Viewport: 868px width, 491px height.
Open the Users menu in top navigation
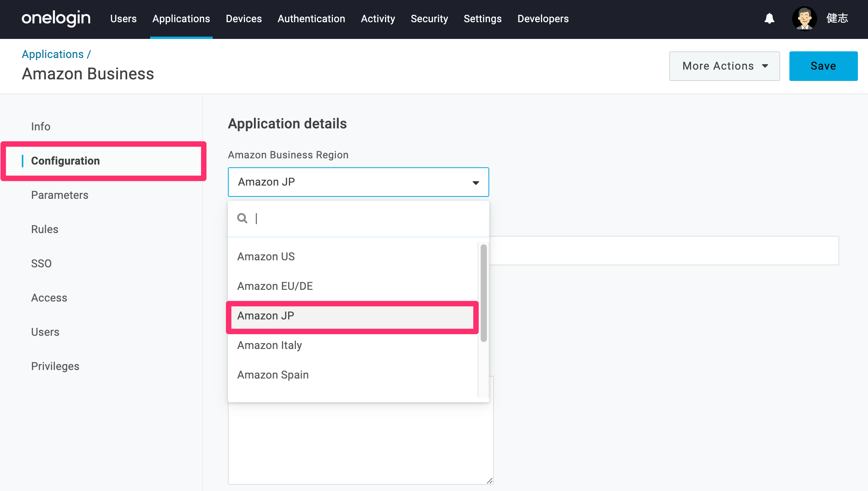[123, 19]
